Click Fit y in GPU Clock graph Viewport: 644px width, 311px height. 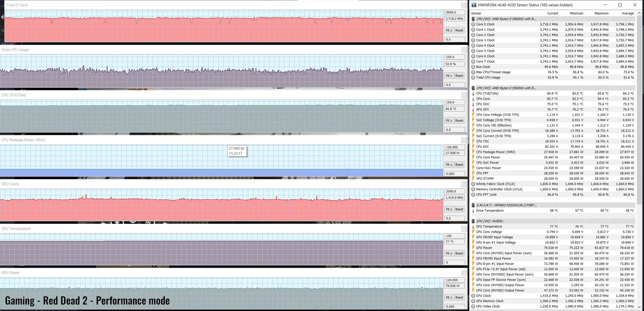click(449, 209)
